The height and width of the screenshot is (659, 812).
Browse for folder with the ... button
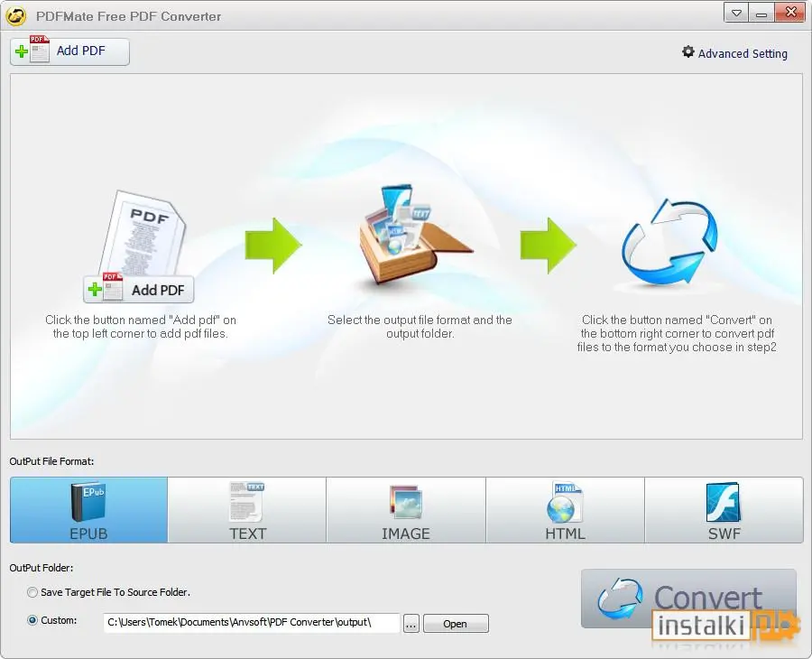(411, 624)
